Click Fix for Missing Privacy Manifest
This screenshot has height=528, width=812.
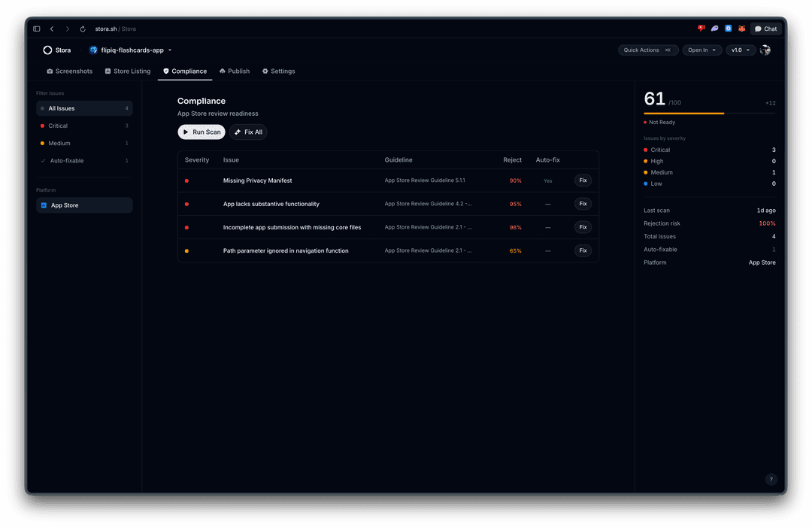(583, 181)
